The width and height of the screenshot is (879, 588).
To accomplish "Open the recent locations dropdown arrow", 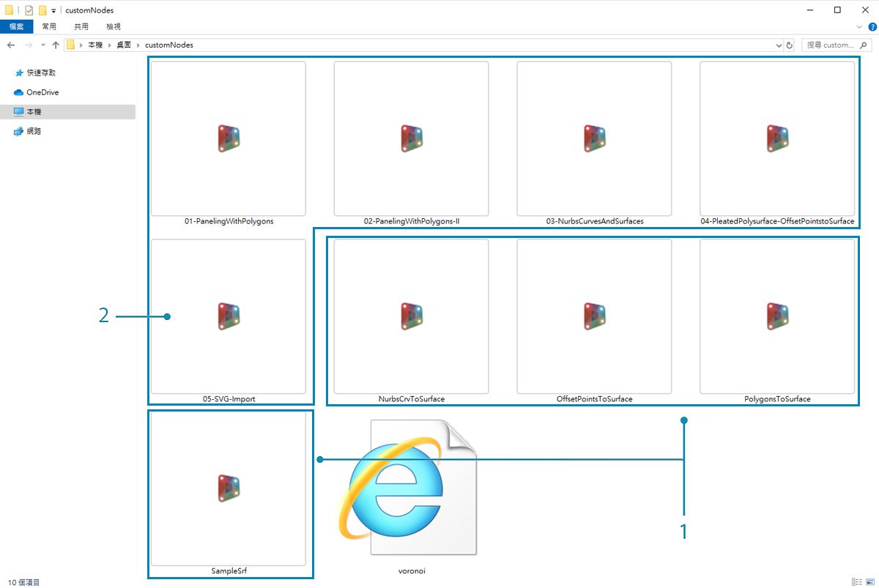I will (43, 45).
